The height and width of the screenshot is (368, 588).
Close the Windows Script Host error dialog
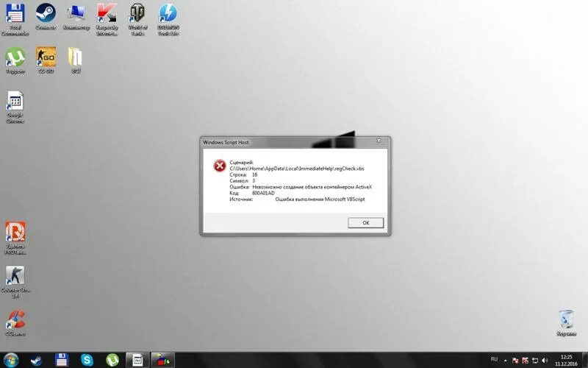click(379, 141)
